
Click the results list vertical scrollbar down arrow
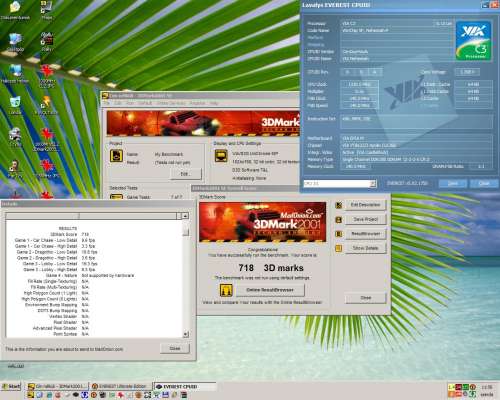(x=186, y=334)
